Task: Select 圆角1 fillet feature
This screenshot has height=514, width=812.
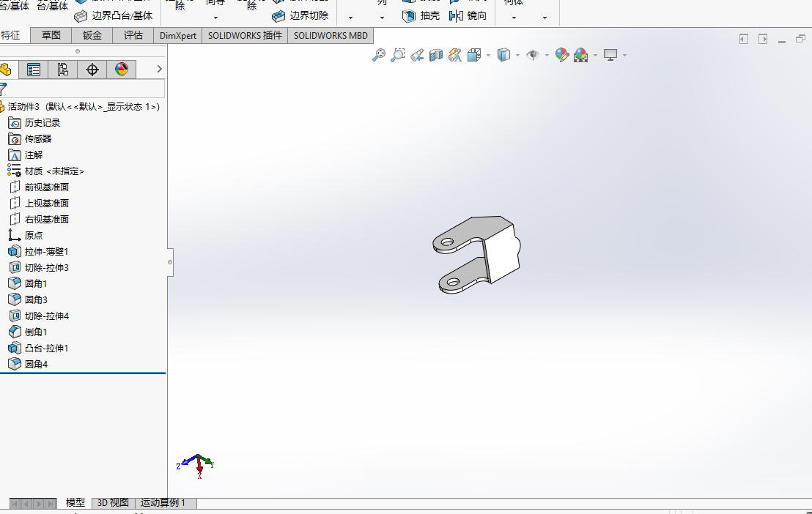Action: point(28,283)
